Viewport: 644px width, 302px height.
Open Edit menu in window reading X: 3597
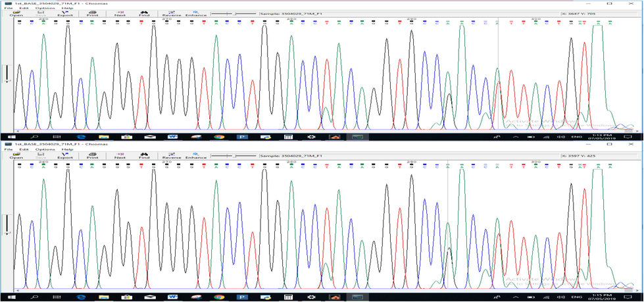(x=22, y=149)
